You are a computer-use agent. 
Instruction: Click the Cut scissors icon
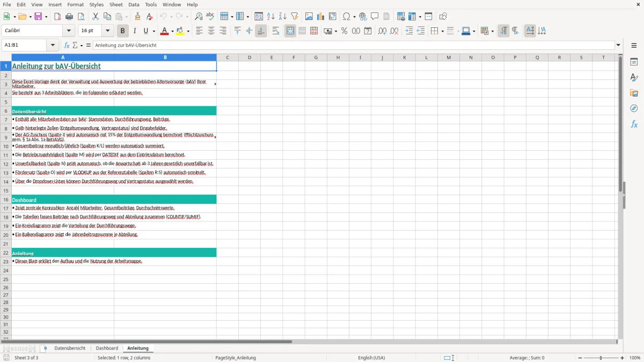click(95, 17)
